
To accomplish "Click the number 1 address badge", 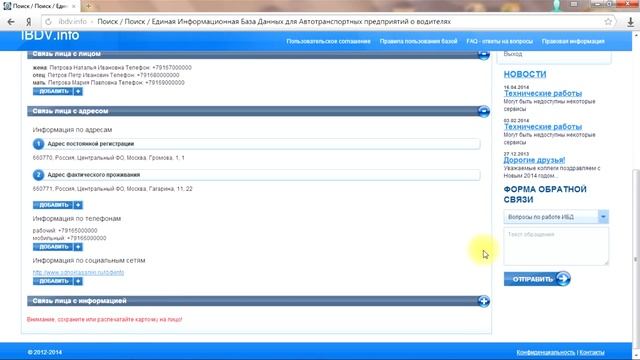I will pos(38,144).
